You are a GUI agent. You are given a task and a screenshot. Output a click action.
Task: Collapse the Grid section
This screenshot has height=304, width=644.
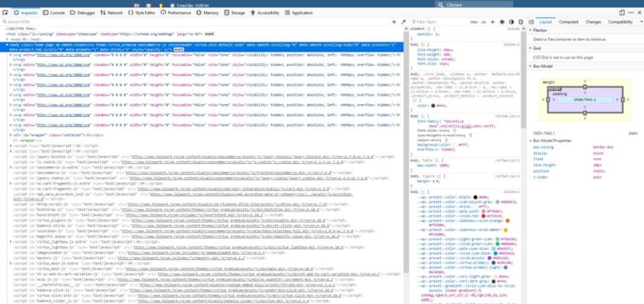click(530, 49)
